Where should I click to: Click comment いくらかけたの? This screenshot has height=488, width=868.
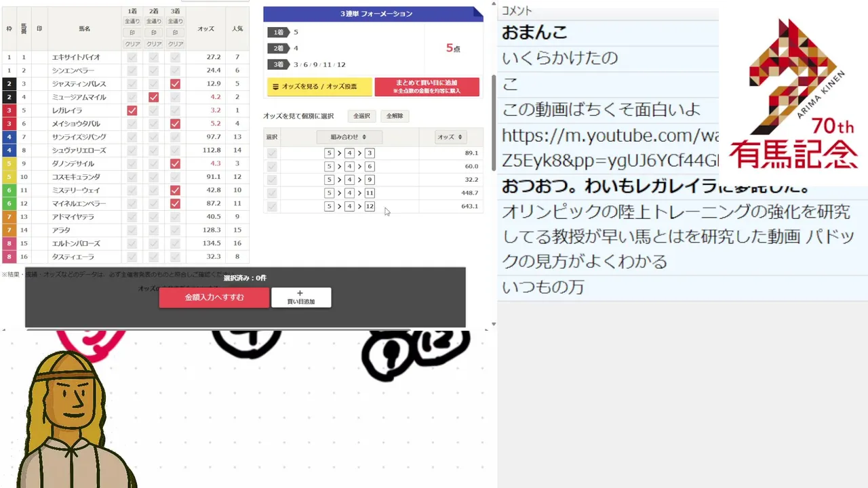pyautogui.click(x=559, y=58)
